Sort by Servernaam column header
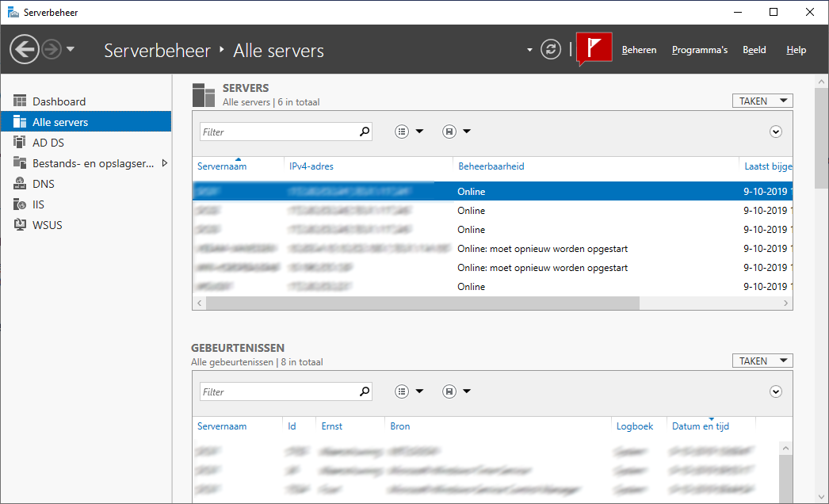 (222, 166)
